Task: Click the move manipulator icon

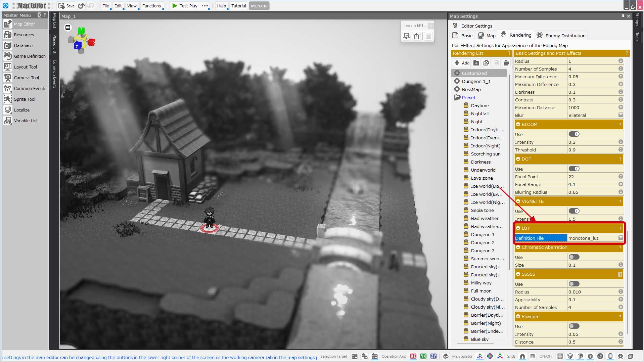Action: tap(480, 356)
